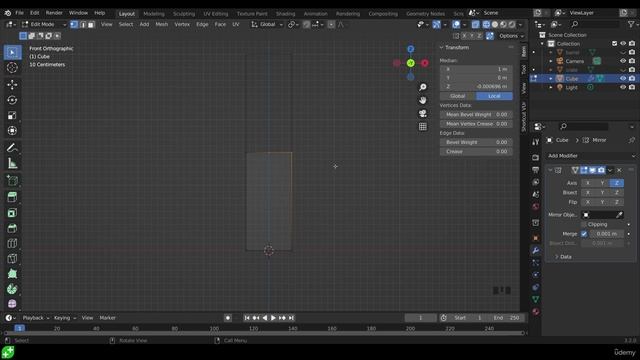The height and width of the screenshot is (360, 640).
Task: Click the pan view hand icon
Action: pyautogui.click(x=423, y=100)
